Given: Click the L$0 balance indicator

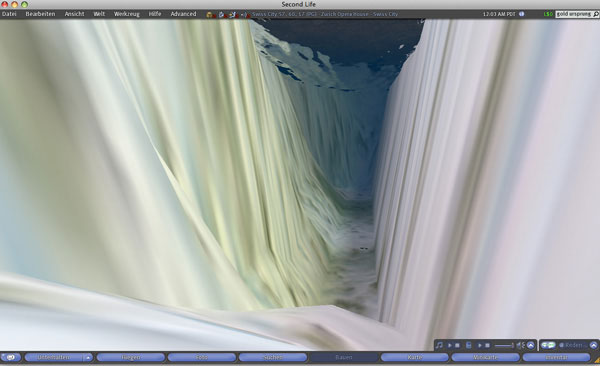Looking at the screenshot, I should (x=548, y=14).
